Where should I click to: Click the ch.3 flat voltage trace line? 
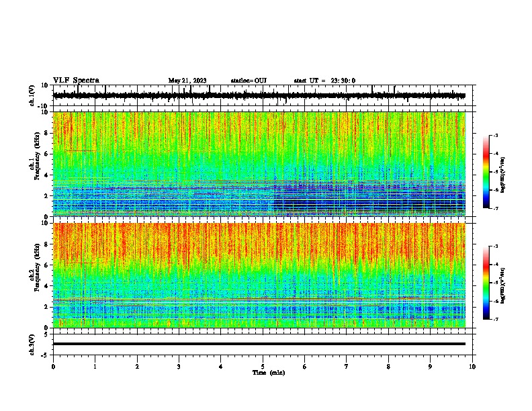259,344
